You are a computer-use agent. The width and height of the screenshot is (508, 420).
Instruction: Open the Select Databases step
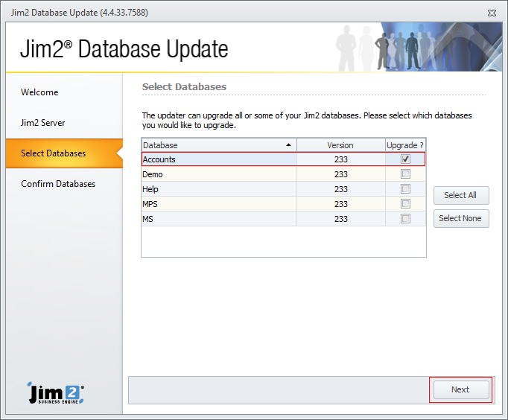point(64,153)
